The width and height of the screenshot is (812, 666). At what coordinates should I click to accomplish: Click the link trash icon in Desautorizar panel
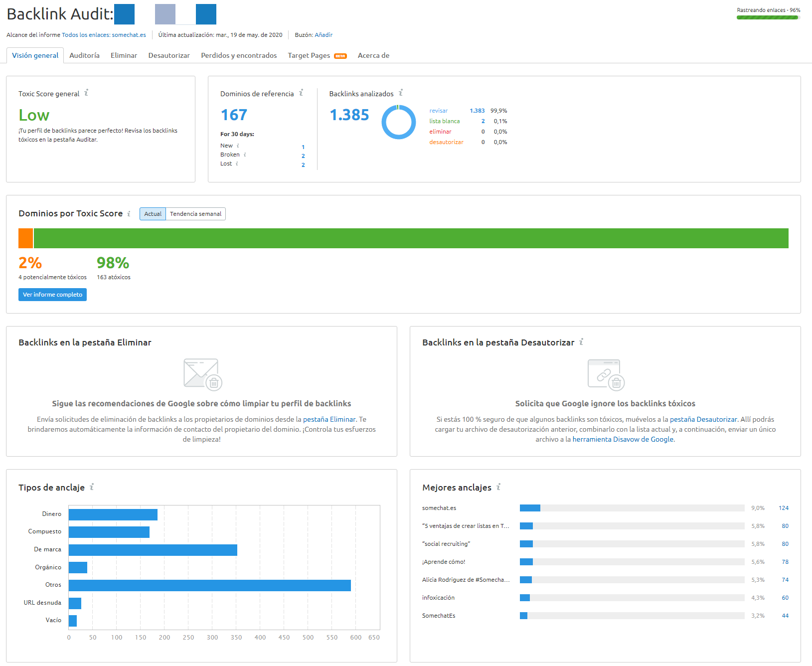606,374
